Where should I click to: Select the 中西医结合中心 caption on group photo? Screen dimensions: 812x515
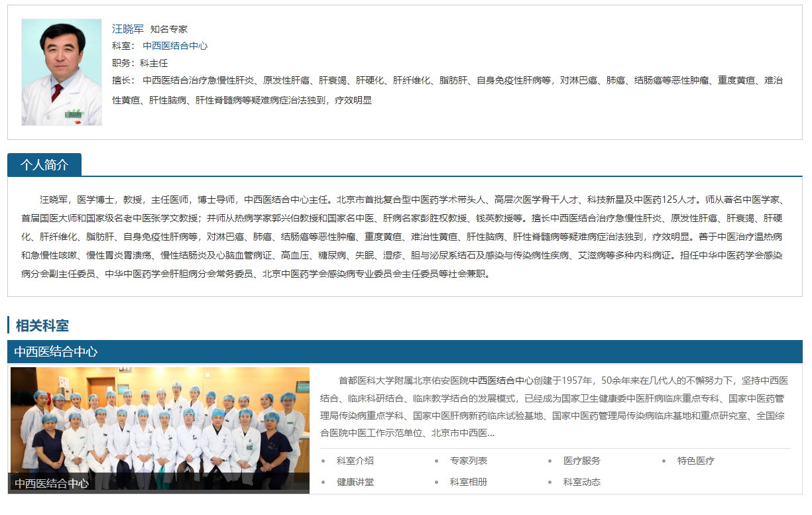pyautogui.click(x=52, y=484)
